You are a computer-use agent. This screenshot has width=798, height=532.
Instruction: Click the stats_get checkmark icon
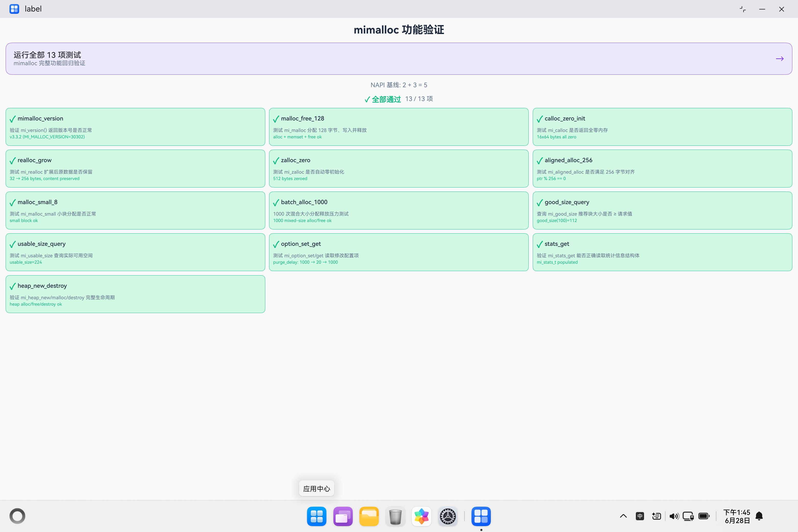pyautogui.click(x=540, y=244)
